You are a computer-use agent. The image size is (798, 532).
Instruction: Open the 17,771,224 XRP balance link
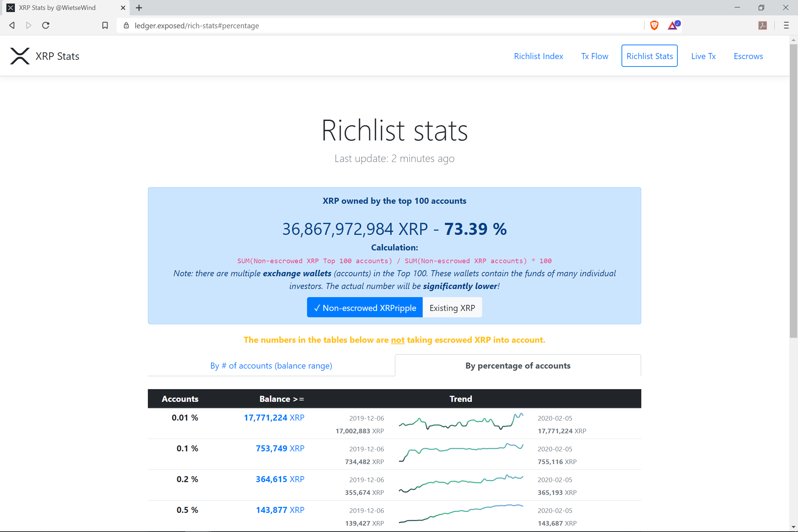(x=274, y=418)
